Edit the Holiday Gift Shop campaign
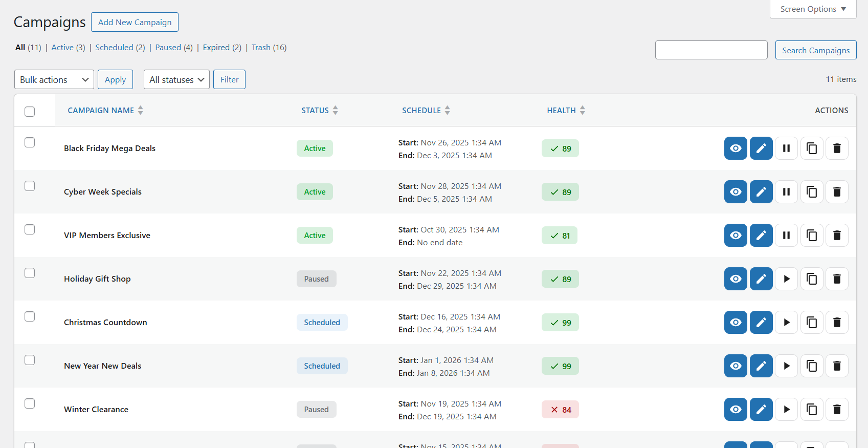868x448 pixels. (x=761, y=279)
